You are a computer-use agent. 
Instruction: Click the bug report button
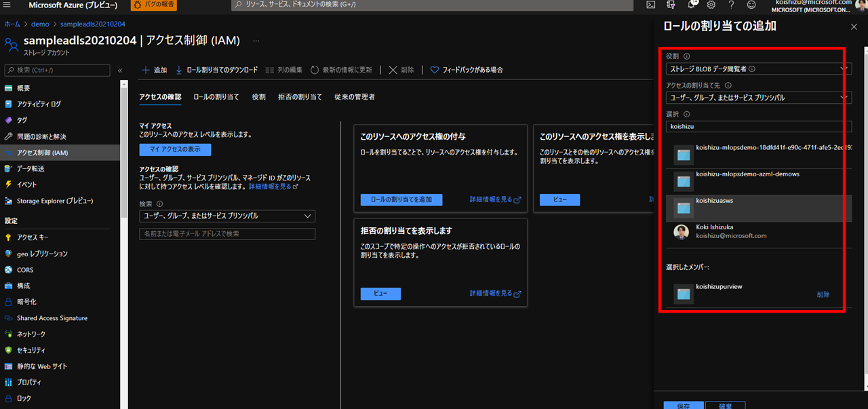153,5
